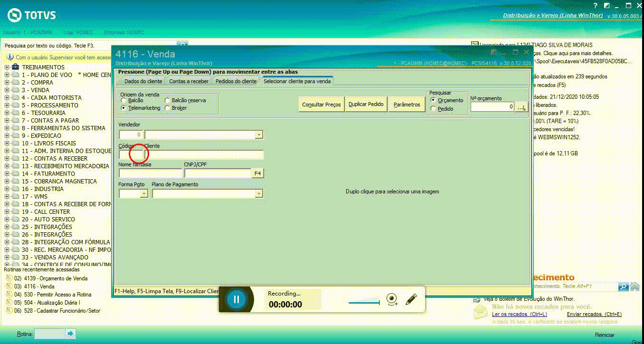Click the home icon beside knowledge search
The width and height of the screenshot is (644, 344).
[635, 287]
